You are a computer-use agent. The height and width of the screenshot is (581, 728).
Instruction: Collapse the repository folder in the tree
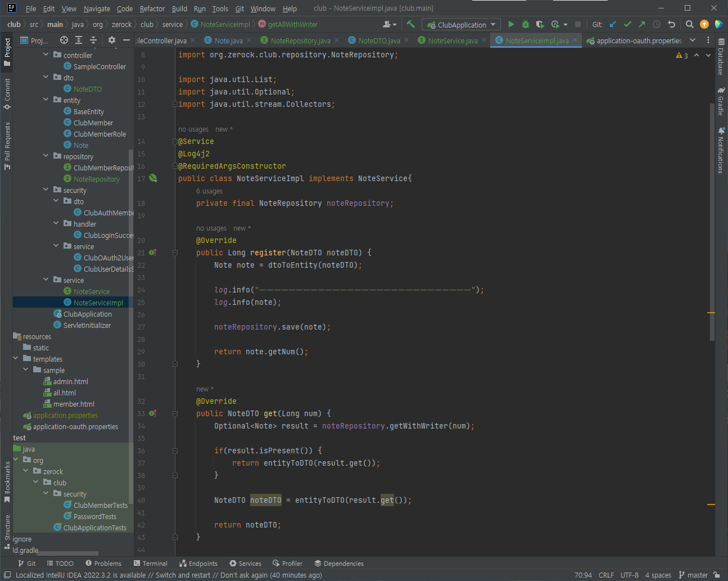pyautogui.click(x=46, y=156)
